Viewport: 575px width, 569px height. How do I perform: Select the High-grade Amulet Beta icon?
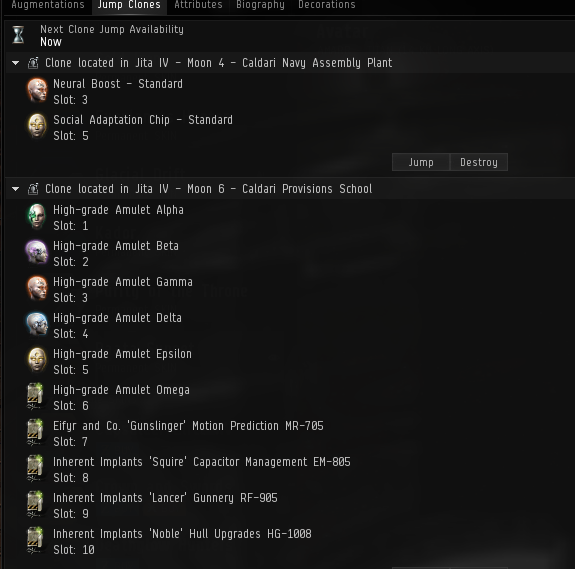pyautogui.click(x=37, y=253)
